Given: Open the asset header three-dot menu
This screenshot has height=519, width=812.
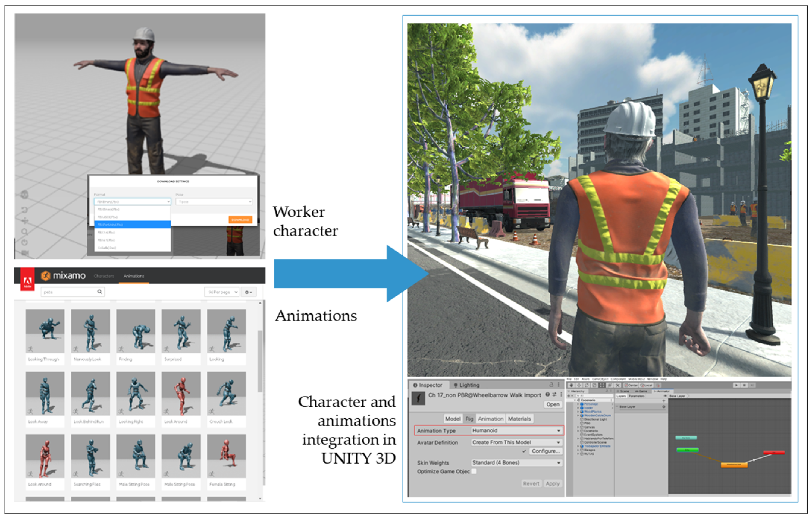Looking at the screenshot, I should click(x=561, y=394).
